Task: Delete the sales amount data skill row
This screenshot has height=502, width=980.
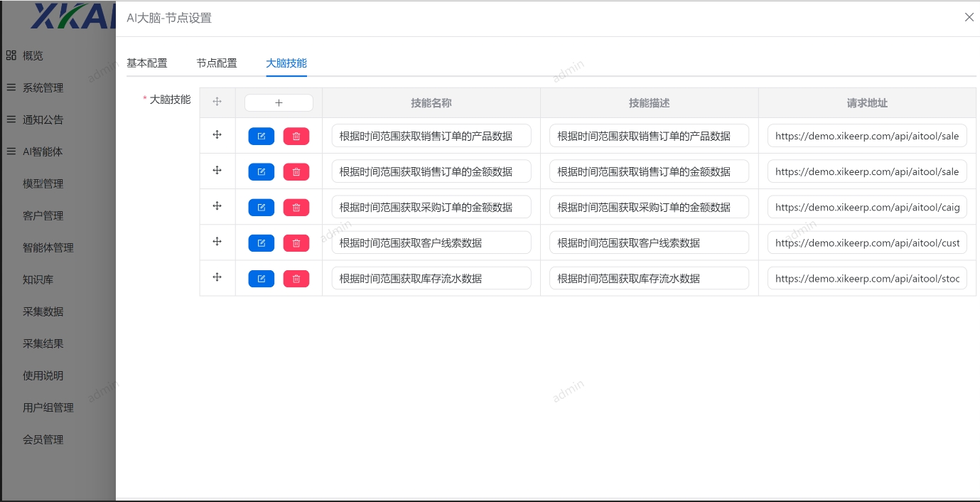Action: coord(296,171)
